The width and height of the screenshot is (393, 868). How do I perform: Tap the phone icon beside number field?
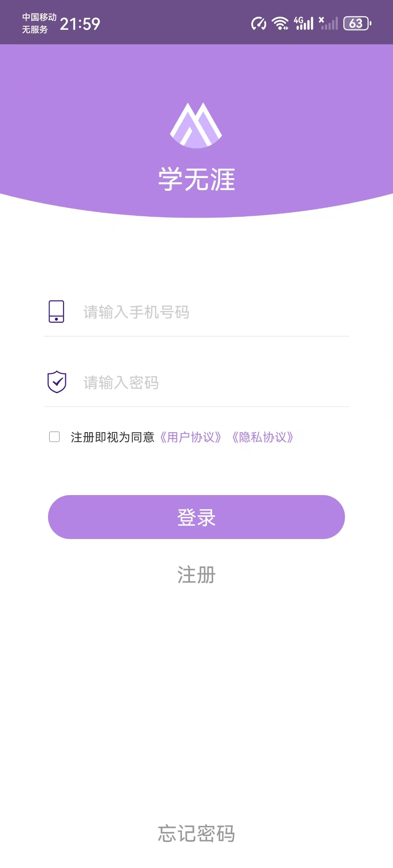click(56, 312)
